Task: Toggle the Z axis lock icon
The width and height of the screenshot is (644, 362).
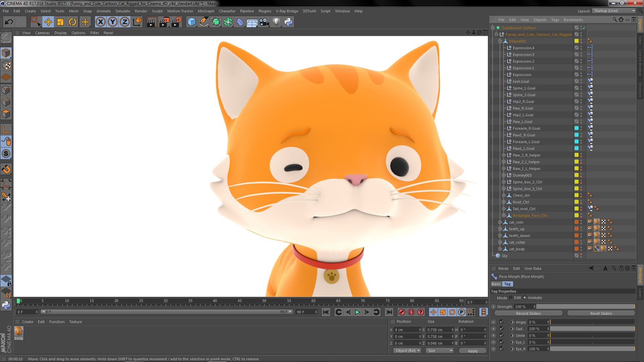Action: pyautogui.click(x=125, y=22)
